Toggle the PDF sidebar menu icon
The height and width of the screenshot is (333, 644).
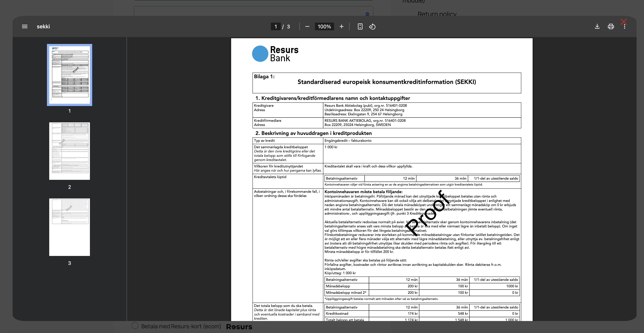(x=25, y=26)
